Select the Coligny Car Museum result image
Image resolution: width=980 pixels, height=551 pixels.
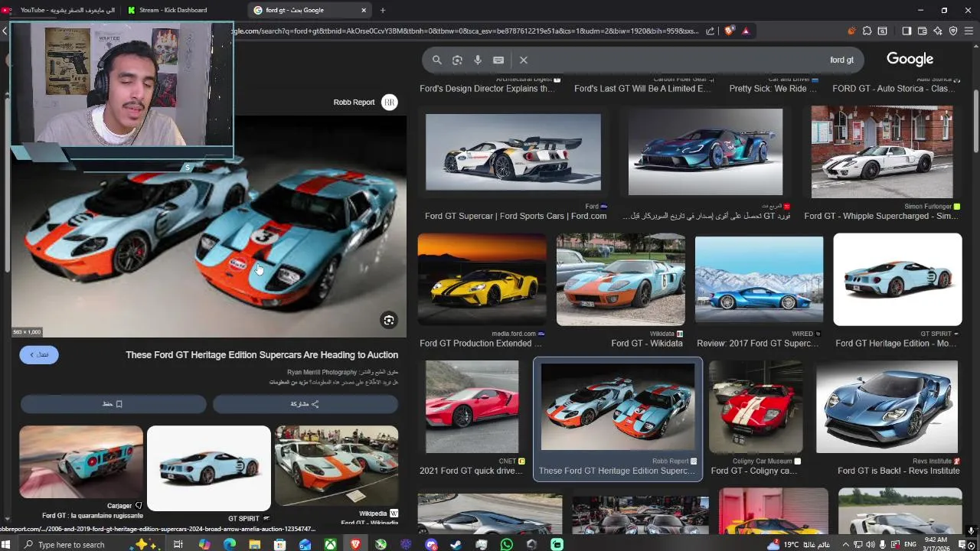tap(755, 407)
